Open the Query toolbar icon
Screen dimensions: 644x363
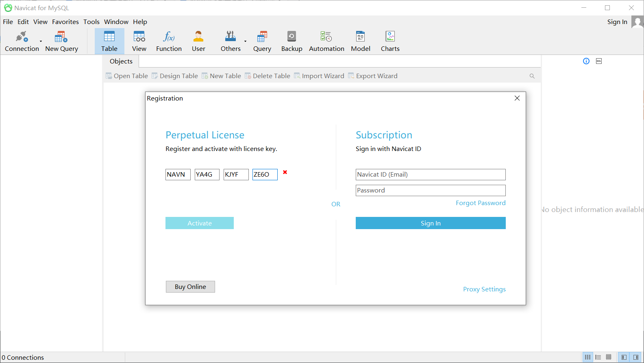coord(262,41)
